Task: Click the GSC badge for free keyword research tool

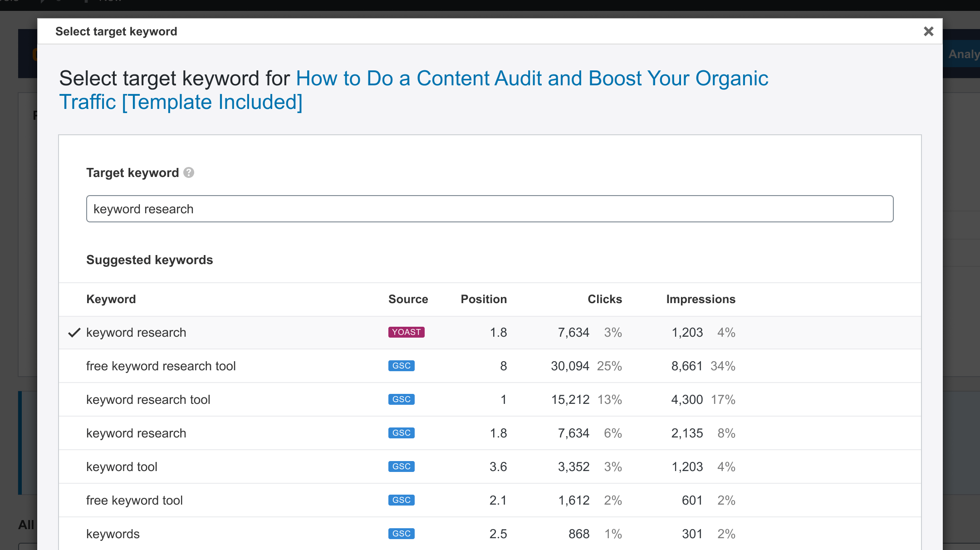Action: point(401,366)
